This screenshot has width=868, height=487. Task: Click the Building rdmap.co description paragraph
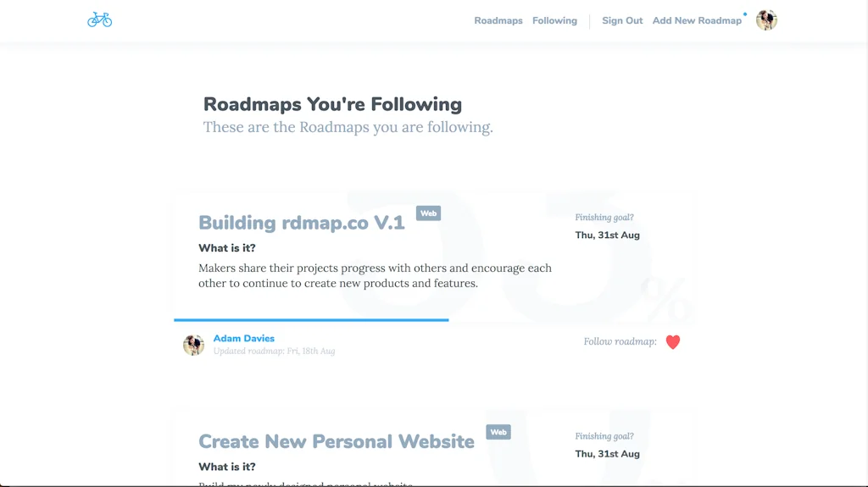pos(375,275)
